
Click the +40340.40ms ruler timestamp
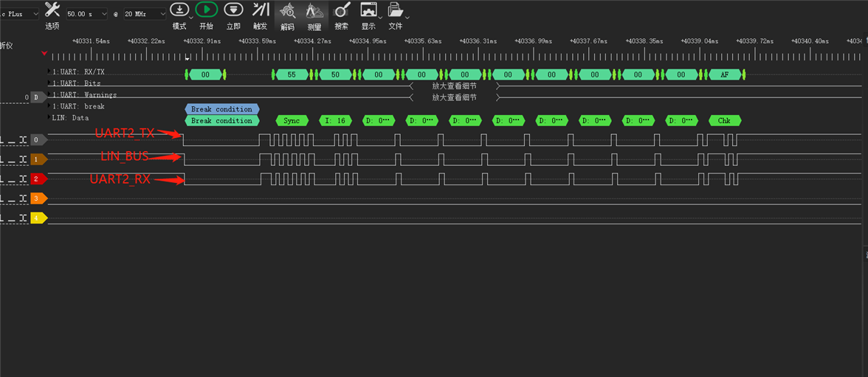point(810,41)
